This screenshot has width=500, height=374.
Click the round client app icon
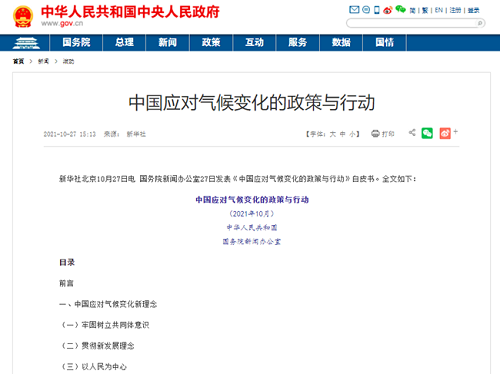tap(366, 10)
